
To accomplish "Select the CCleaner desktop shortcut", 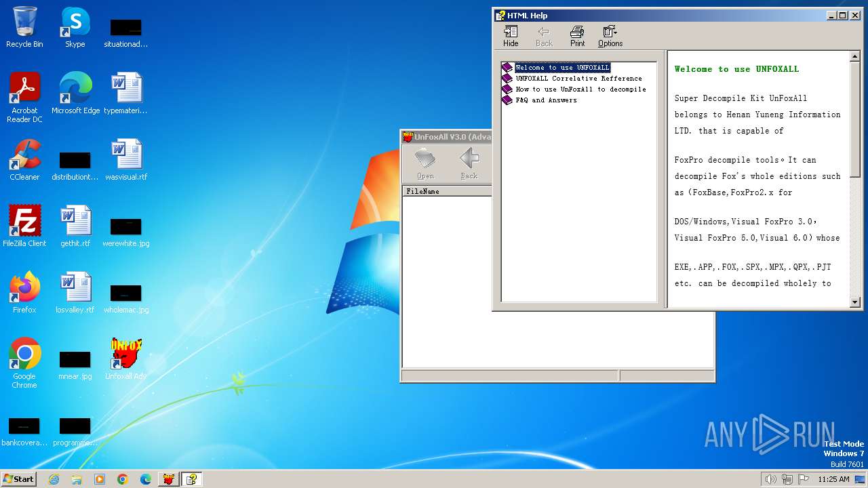I will coord(24,160).
